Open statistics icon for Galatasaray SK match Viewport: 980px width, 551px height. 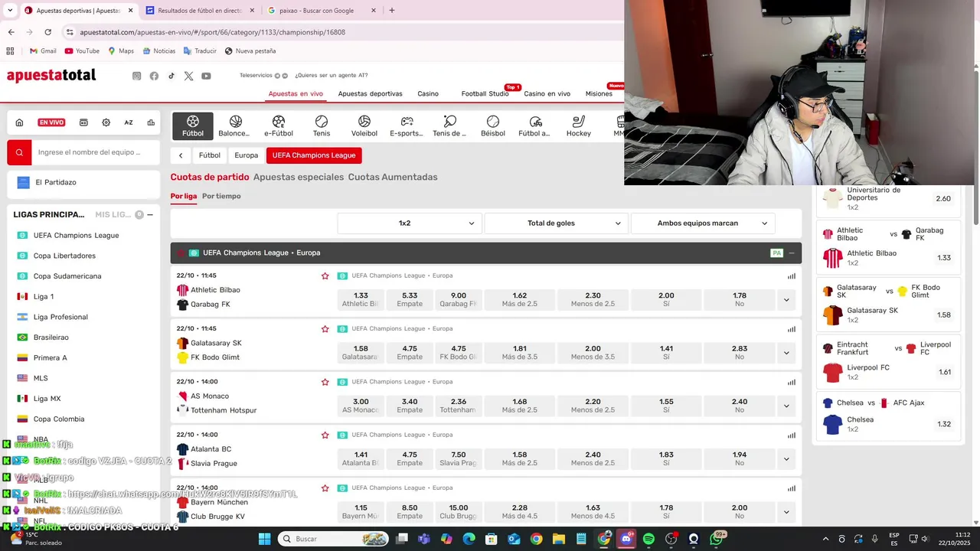pos(792,329)
